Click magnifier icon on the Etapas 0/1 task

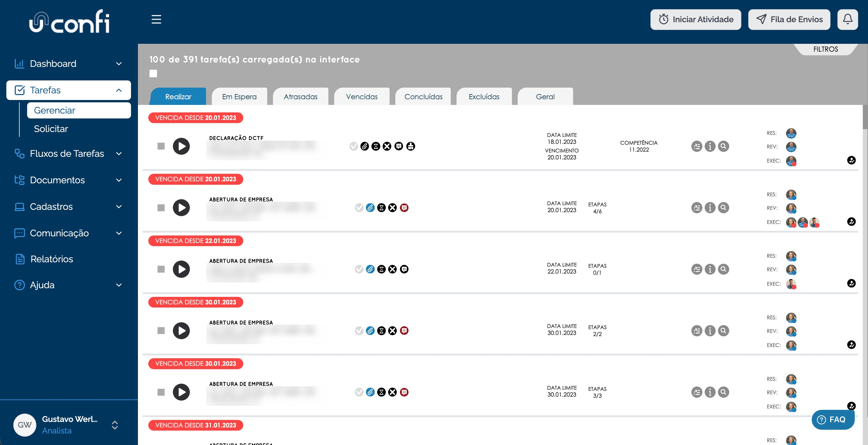pyautogui.click(x=723, y=269)
